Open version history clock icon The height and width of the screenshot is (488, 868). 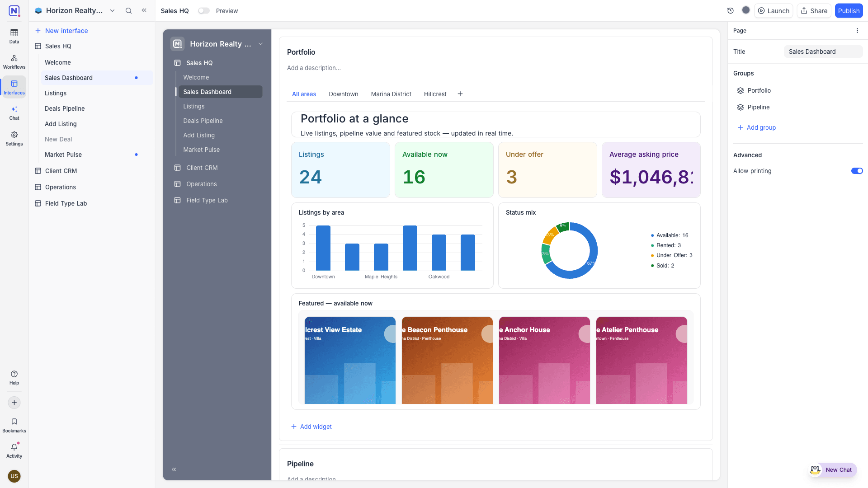[x=731, y=11]
